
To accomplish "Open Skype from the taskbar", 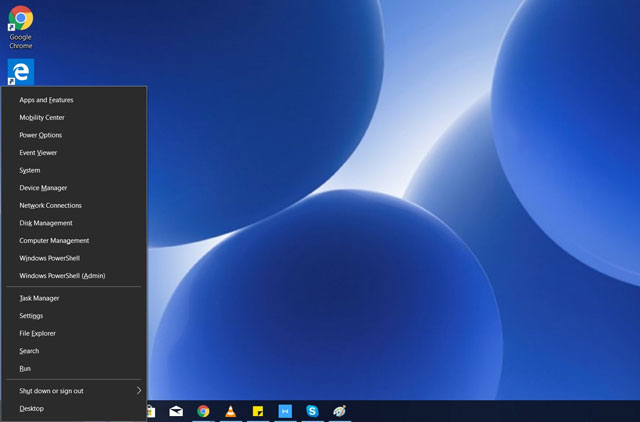I will [x=312, y=411].
